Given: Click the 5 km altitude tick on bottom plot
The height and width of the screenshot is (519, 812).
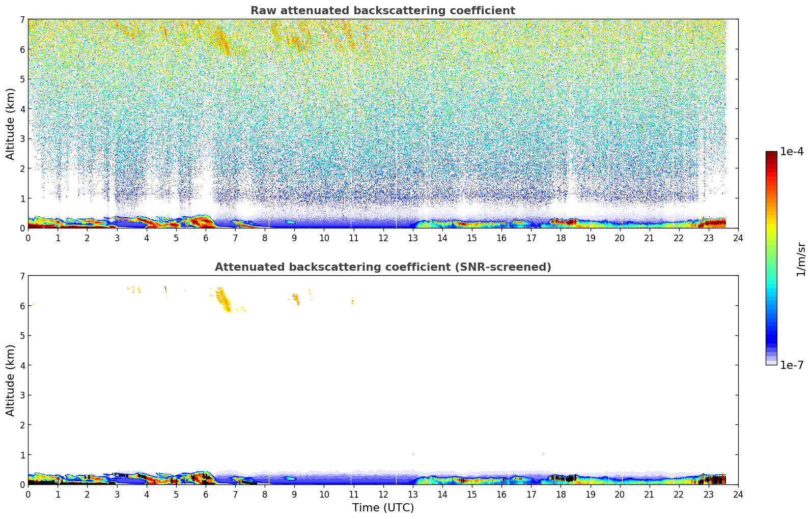Looking at the screenshot, I should pyautogui.click(x=22, y=335).
